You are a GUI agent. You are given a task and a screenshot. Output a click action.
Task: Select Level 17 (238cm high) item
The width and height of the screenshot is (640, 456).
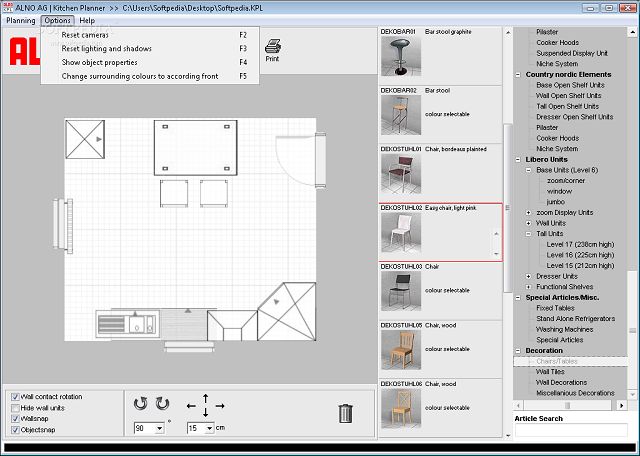pos(580,245)
